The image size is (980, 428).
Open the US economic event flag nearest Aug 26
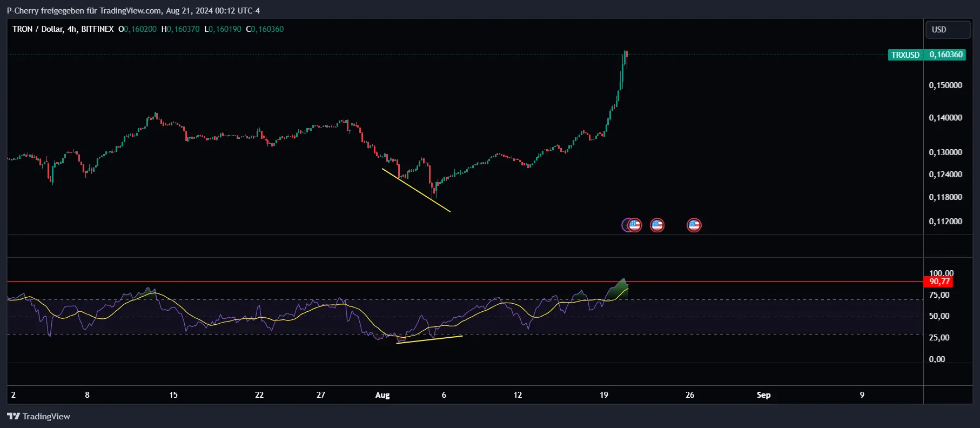click(694, 225)
